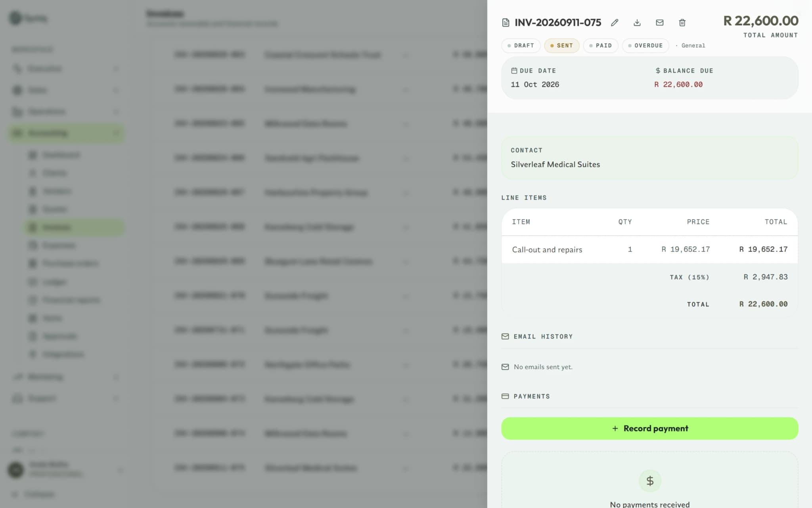The height and width of the screenshot is (508, 812).
Task: Click the envelope icon next to 'No emails sent yet.'
Action: [505, 367]
